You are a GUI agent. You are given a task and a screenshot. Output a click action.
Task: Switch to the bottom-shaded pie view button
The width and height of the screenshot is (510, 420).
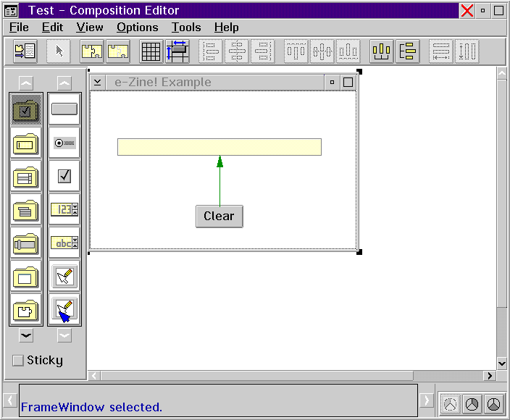tap(494, 405)
